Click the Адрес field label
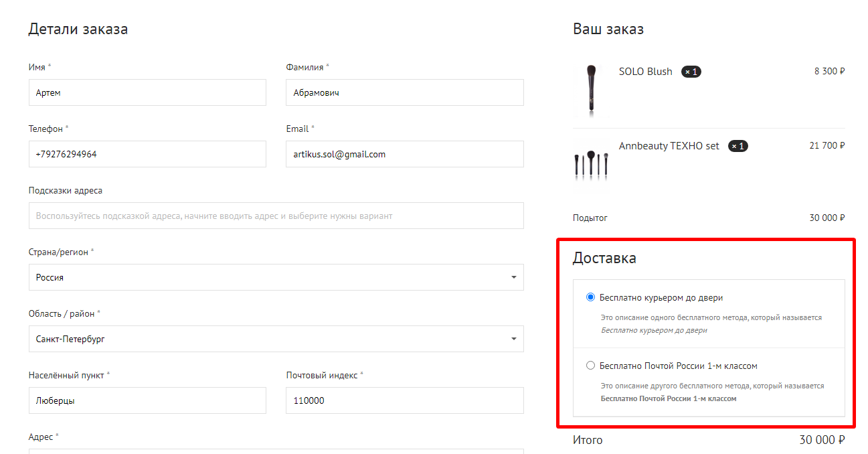Screen dimensions: 868x454 pos(44,437)
